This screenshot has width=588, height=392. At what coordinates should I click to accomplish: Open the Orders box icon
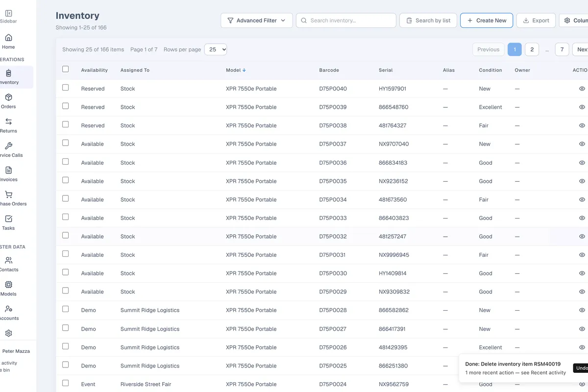click(x=8, y=98)
